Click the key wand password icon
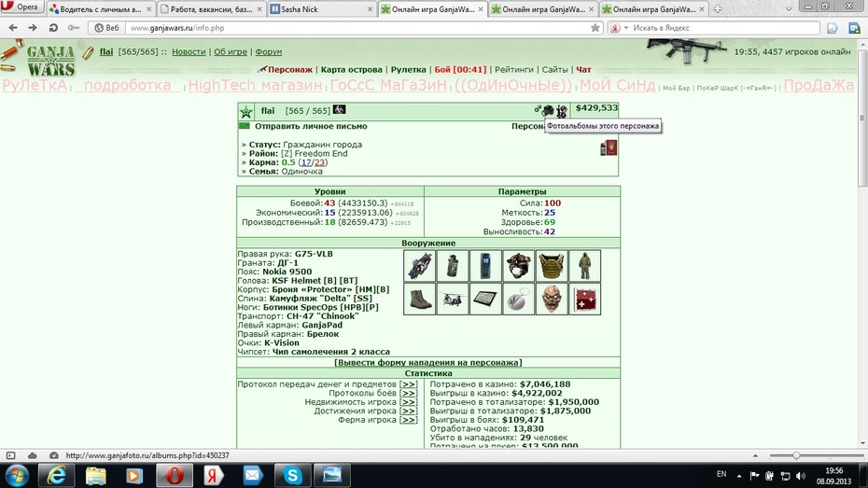 73,28
